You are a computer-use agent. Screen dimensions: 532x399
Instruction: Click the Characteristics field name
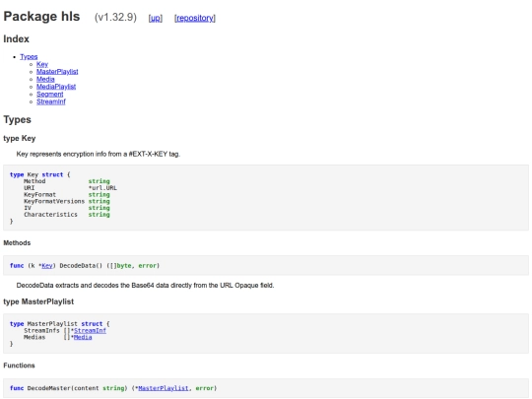point(50,215)
